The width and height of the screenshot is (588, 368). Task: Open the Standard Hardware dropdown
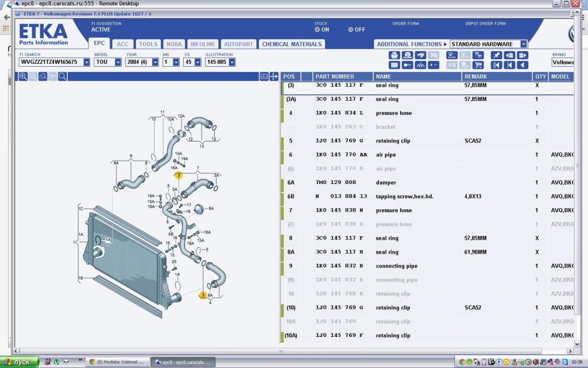tap(524, 44)
